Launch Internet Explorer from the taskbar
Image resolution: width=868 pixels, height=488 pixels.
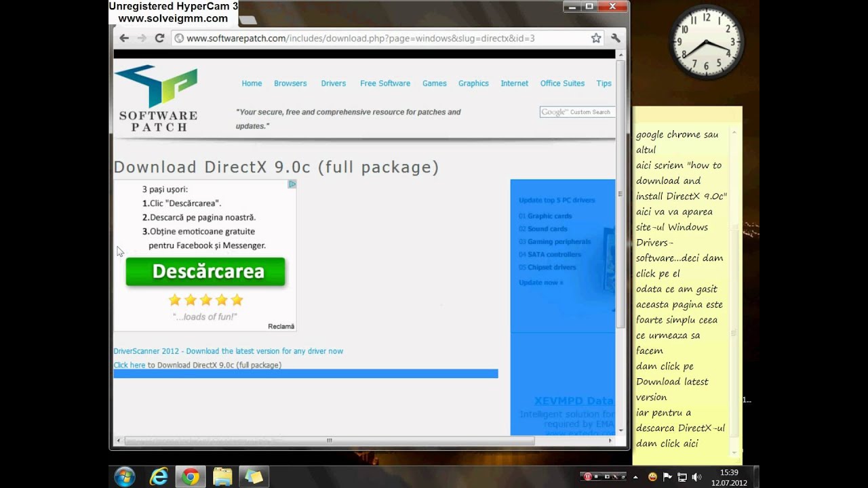click(x=159, y=477)
